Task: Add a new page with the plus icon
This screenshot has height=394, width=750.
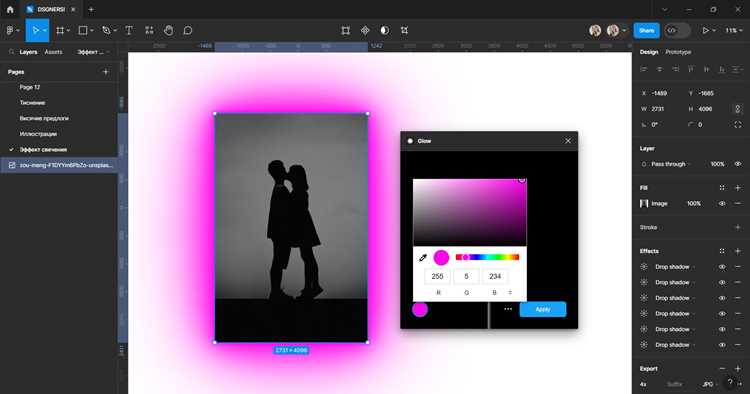Action: (106, 72)
